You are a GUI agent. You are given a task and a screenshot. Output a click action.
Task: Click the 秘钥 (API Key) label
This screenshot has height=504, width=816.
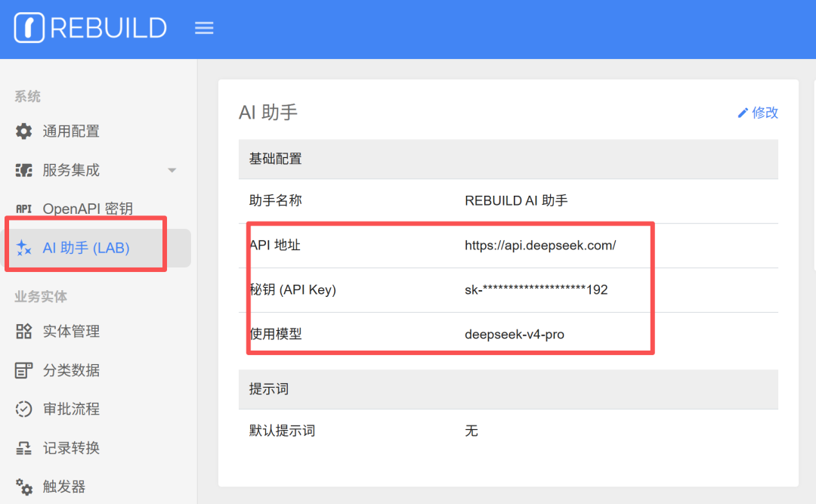292,289
